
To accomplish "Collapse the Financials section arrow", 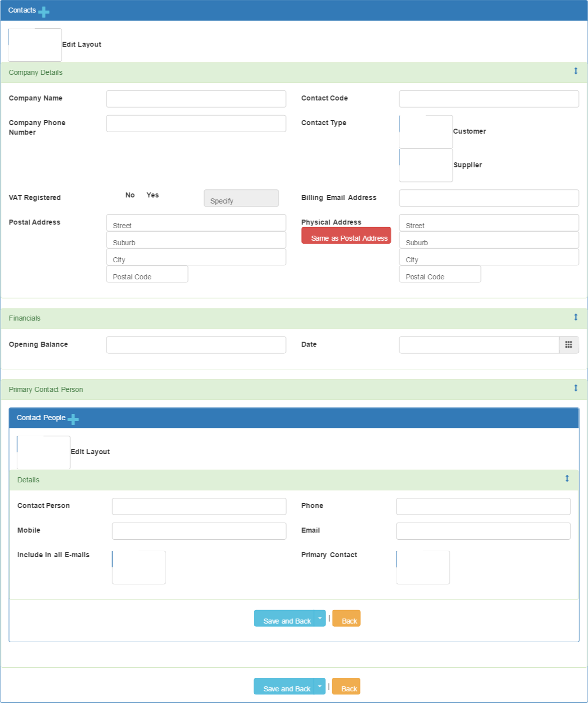I will (x=575, y=317).
